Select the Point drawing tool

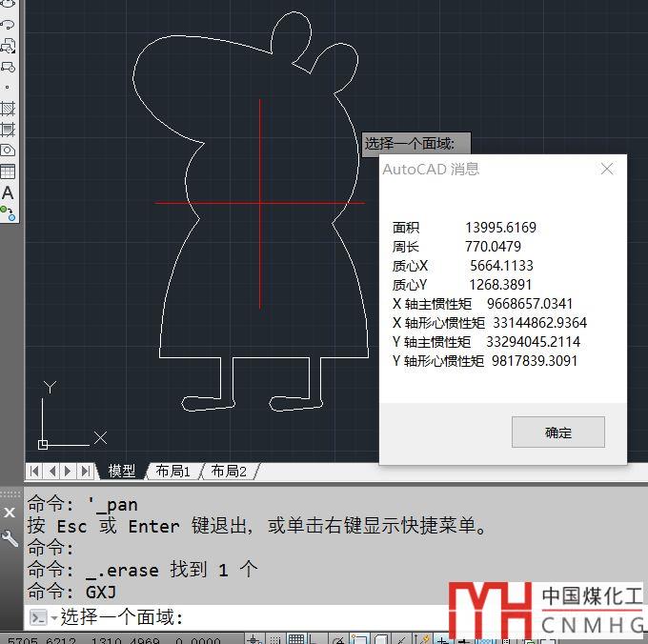8,88
